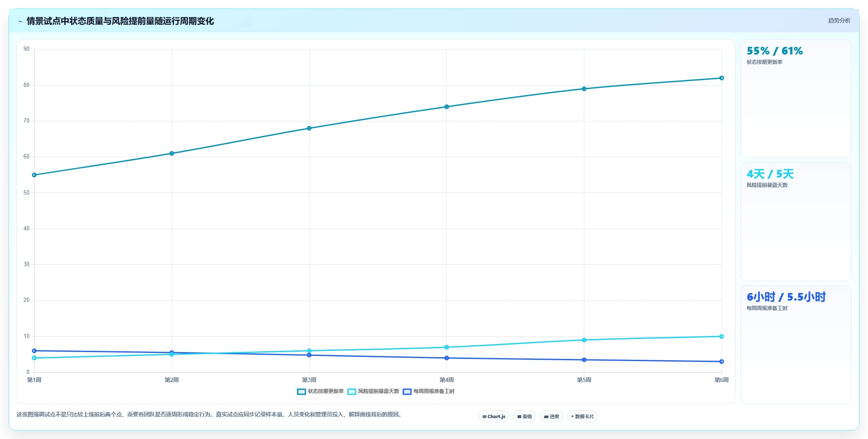This screenshot has height=439, width=868.
Task: Click the 趋势分析 label in header
Action: point(839,20)
